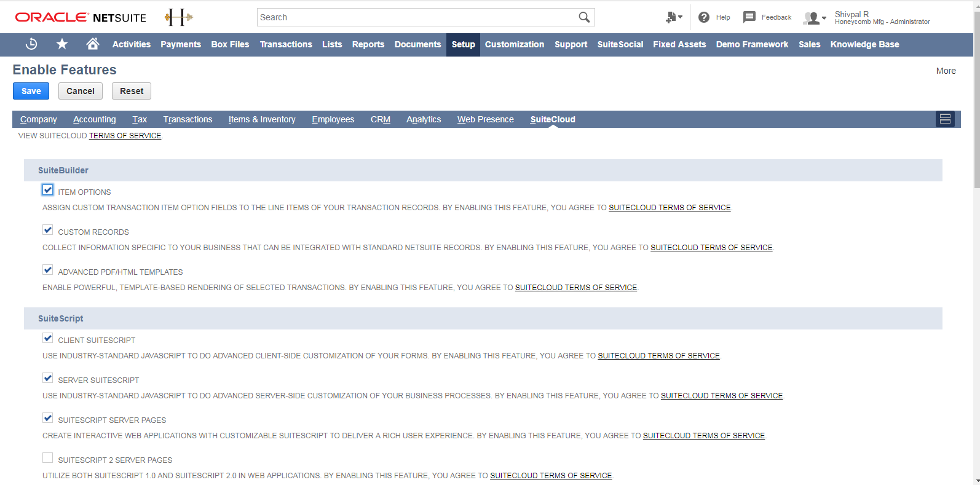Toggle the Server SuiteScript checkbox
The height and width of the screenshot is (485, 980).
coord(48,378)
